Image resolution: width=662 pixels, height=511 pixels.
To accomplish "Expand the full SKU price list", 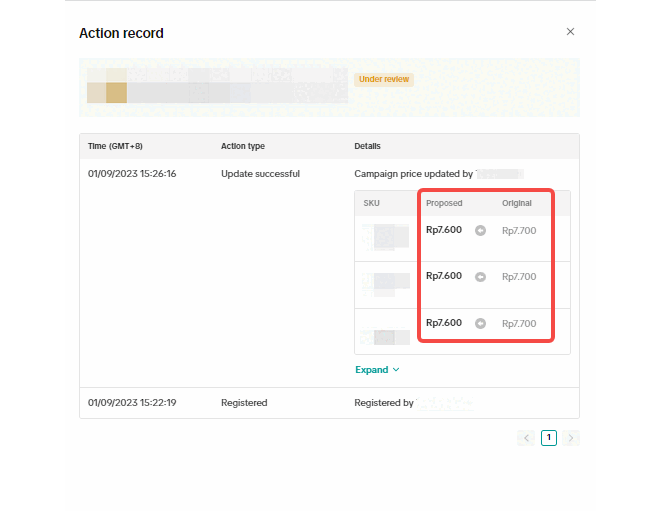I will (377, 370).
